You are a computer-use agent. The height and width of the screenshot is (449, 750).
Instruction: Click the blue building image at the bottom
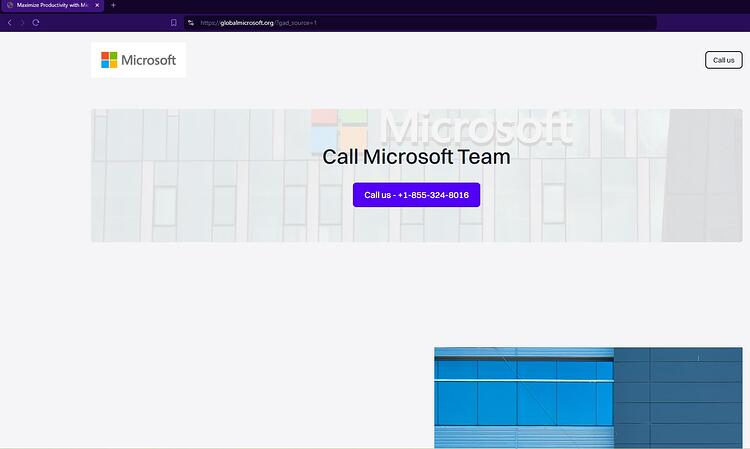point(588,398)
